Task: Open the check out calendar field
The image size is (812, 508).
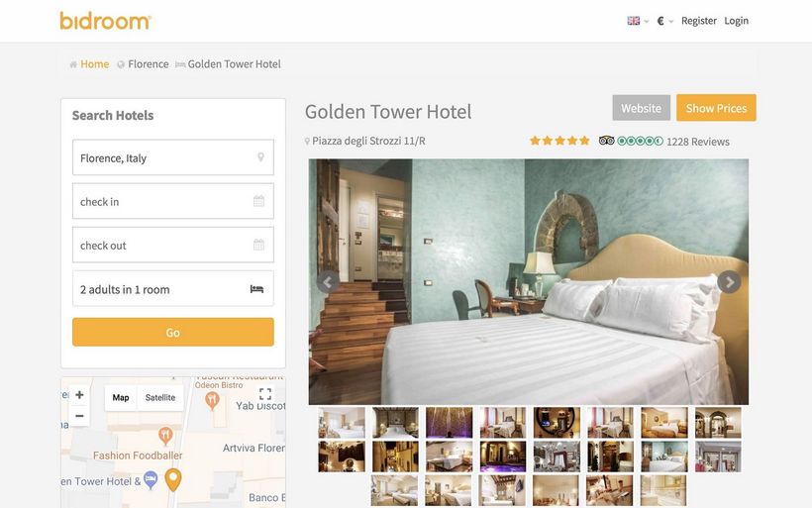Action: tap(173, 245)
